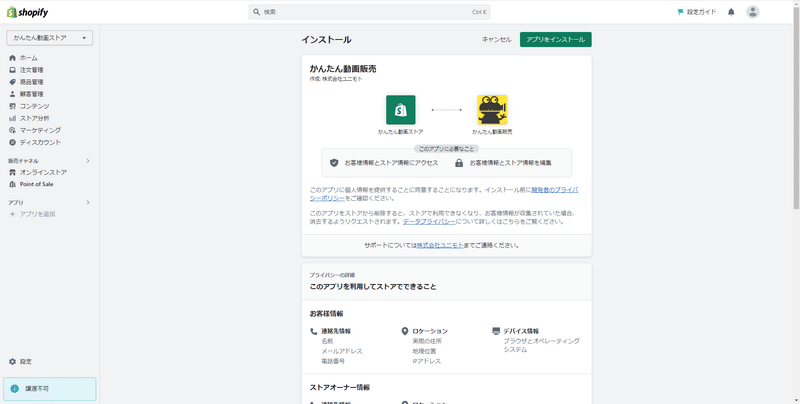Click the search magnifier icon

coord(257,12)
